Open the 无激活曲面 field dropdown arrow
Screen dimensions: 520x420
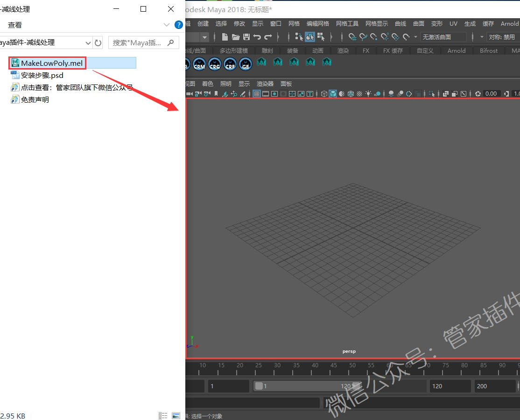click(415, 37)
